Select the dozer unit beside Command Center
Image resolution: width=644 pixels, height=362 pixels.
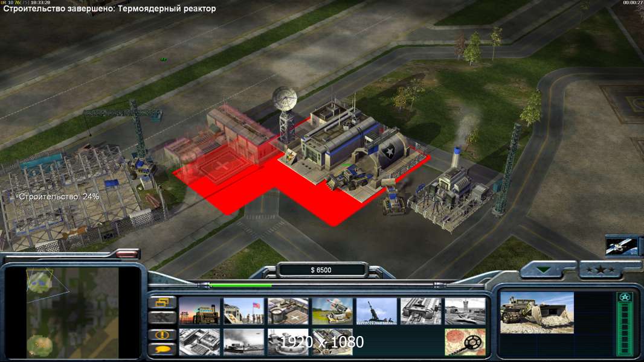394,200
